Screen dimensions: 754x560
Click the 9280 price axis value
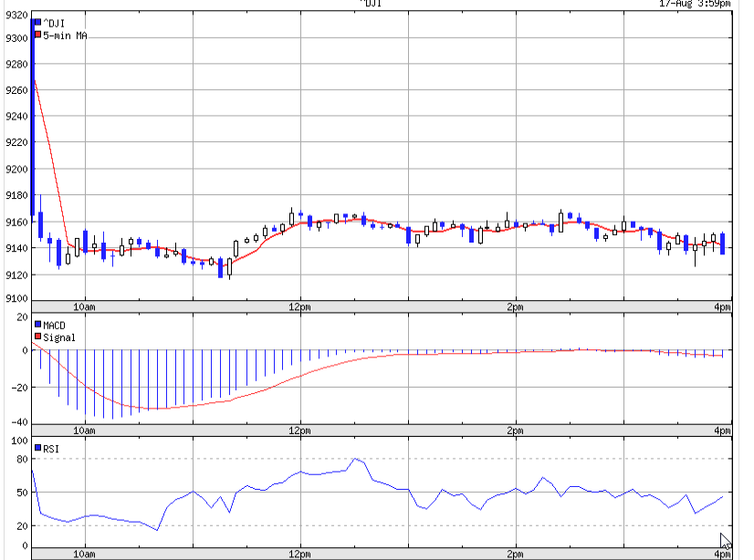click(x=16, y=64)
